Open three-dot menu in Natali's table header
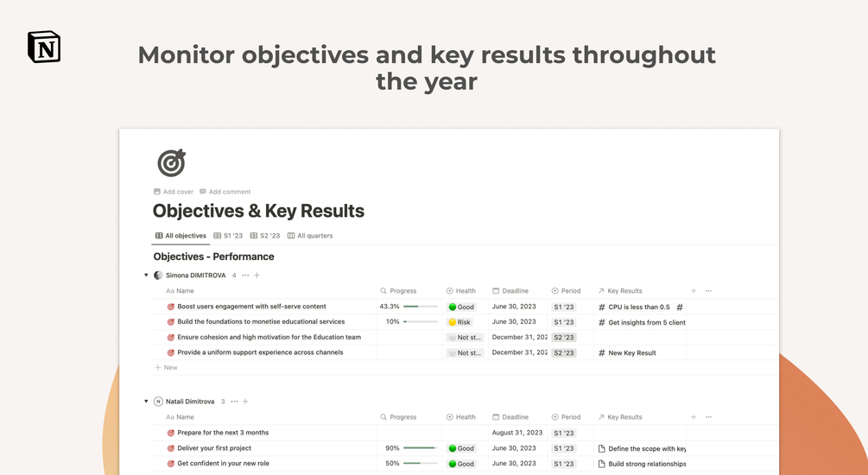Image resolution: width=868 pixels, height=475 pixels. click(709, 417)
